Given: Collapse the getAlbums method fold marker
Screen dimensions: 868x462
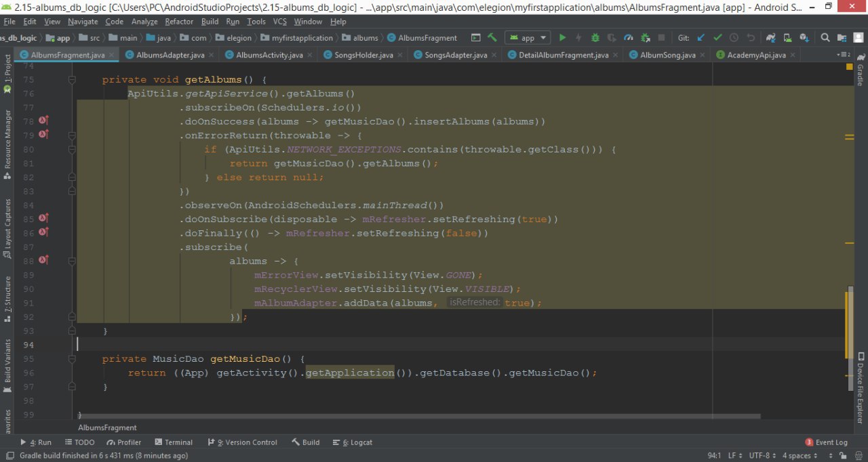Looking at the screenshot, I should click(x=73, y=80).
